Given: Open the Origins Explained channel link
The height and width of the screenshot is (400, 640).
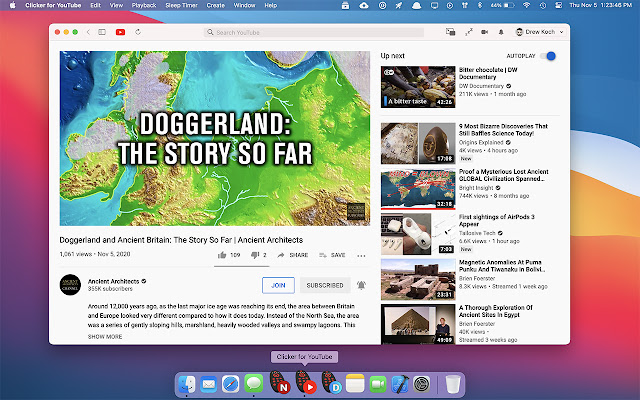Looking at the screenshot, I should click(x=481, y=142).
